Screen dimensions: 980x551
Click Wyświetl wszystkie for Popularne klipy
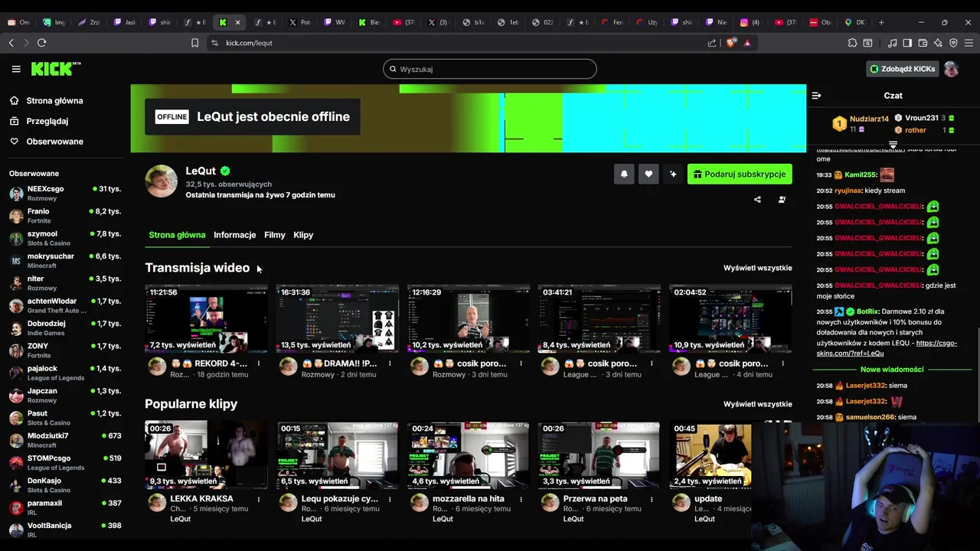(757, 404)
